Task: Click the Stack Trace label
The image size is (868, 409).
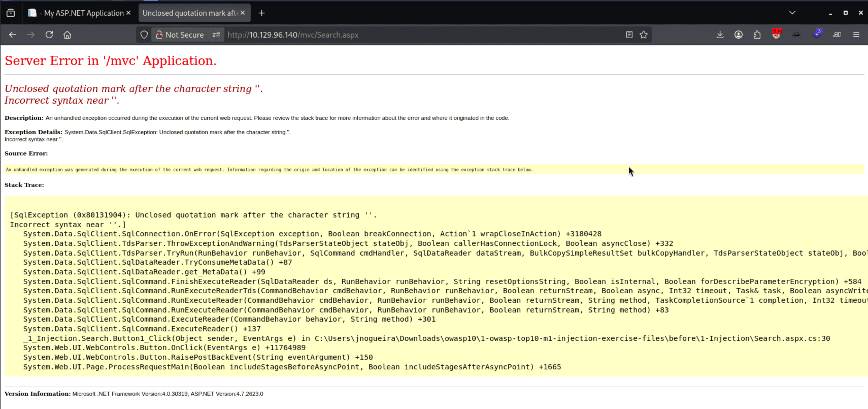Action: point(24,185)
